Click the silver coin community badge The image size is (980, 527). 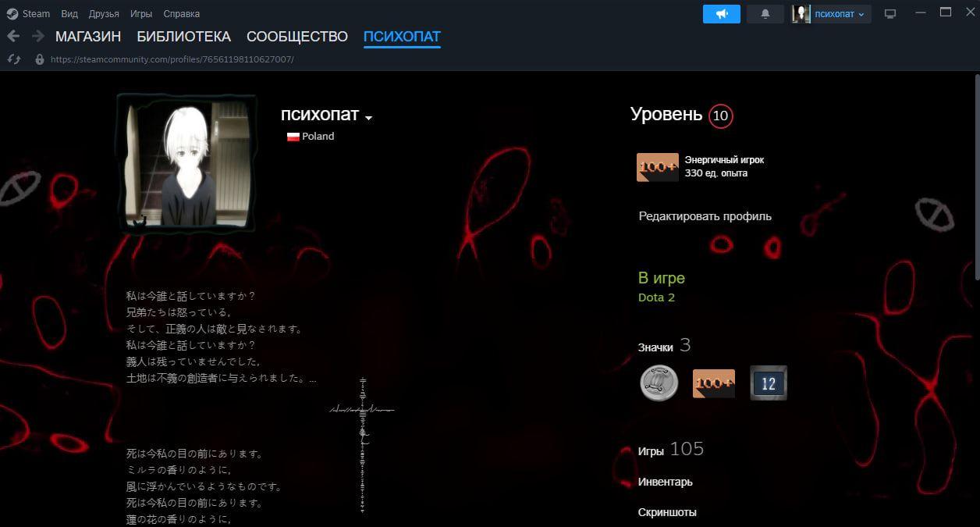click(x=659, y=383)
